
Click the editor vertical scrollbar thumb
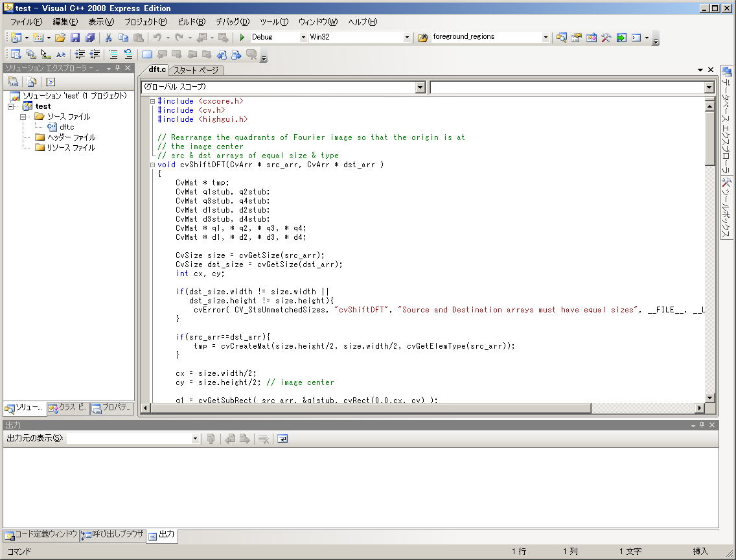[x=709, y=138]
